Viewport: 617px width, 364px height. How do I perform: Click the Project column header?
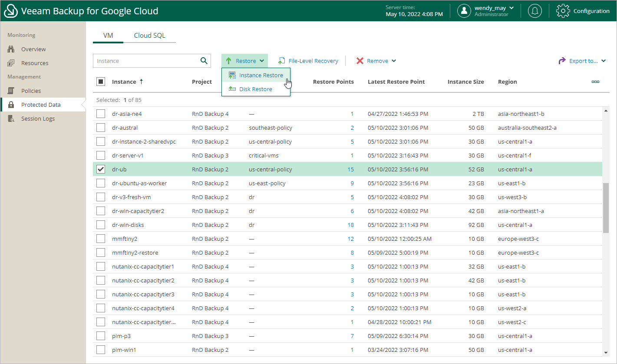[x=202, y=82]
